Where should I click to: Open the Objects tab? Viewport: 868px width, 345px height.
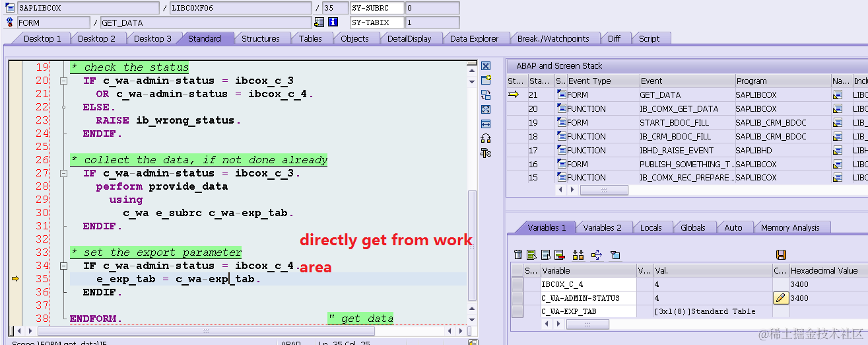[x=354, y=38]
